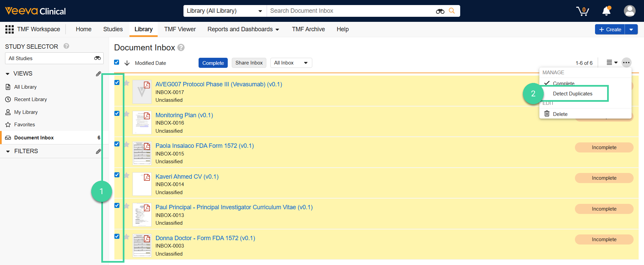Open Paola Insalaco FDA Form 1572 link
Screen dimensions: 644x265
[x=205, y=146]
